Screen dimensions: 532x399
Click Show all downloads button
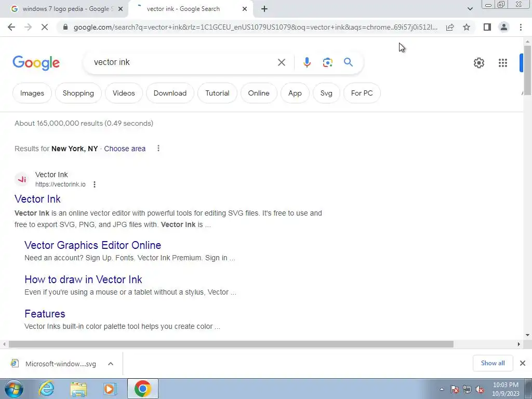493,363
